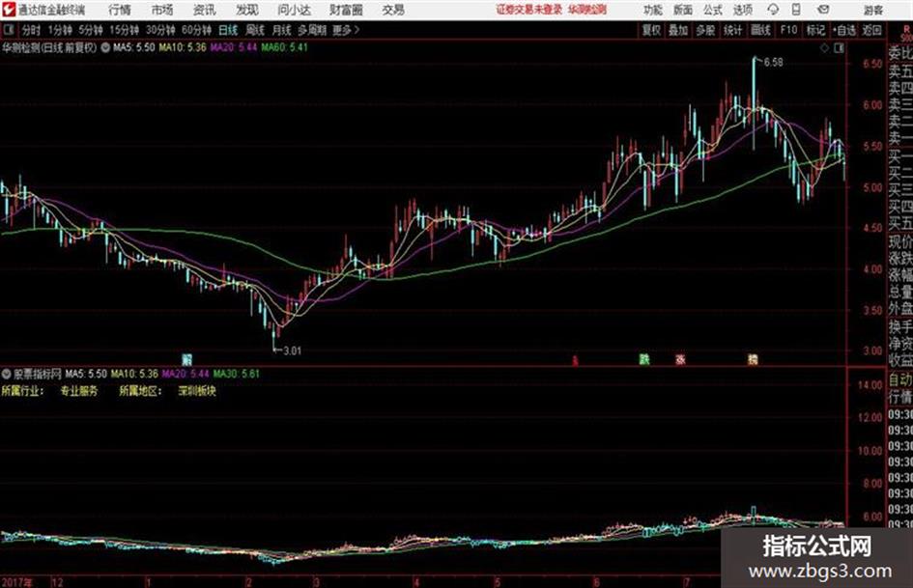
Task: Click the red 华测检测 stock name link
Action: pyautogui.click(x=587, y=10)
